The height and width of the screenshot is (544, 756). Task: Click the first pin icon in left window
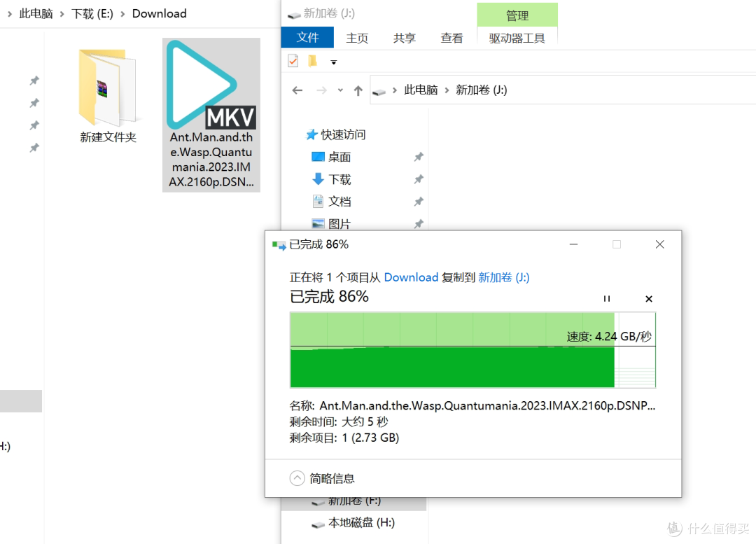pos(34,81)
